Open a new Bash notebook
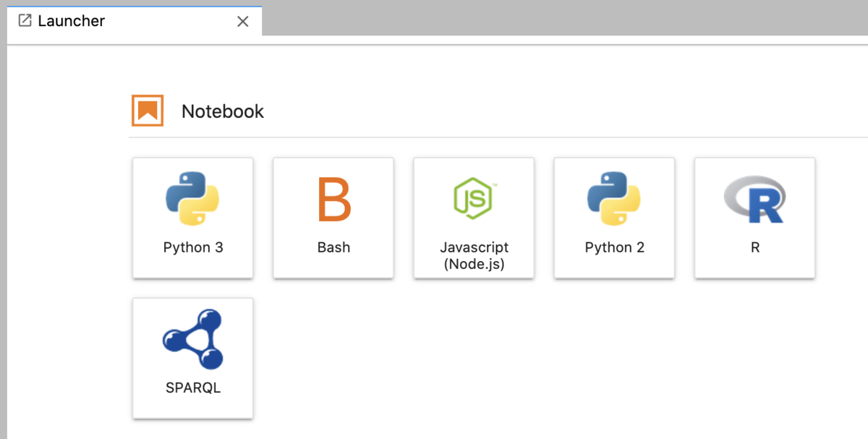Screen dimensions: 868x439 (333, 218)
